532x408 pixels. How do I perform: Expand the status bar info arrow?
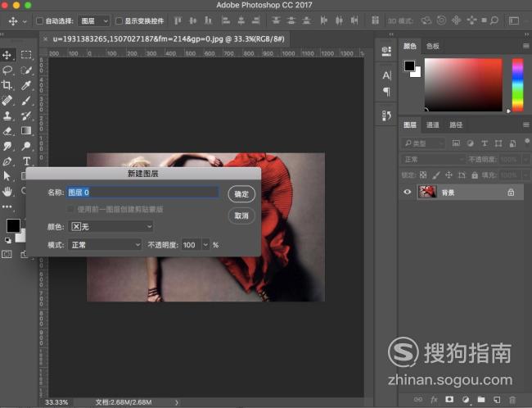(x=177, y=402)
